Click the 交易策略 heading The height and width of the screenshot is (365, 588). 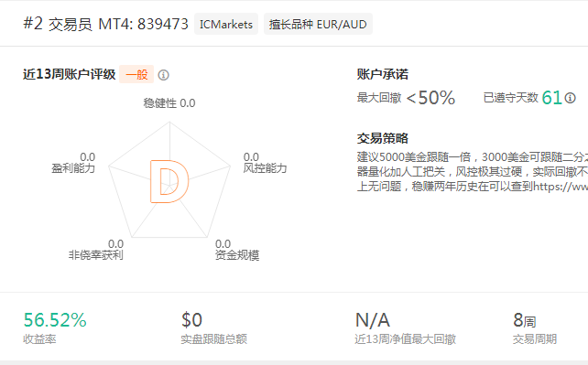[x=383, y=138]
